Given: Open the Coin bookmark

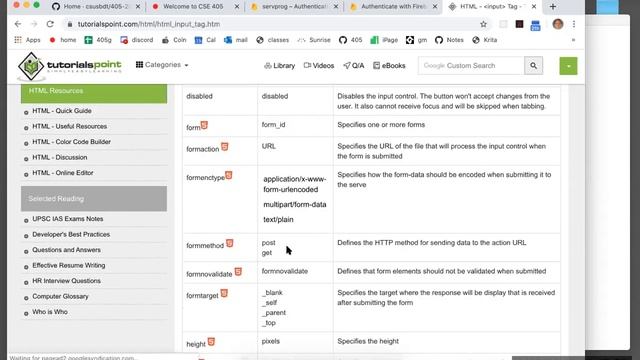Looking at the screenshot, I should tap(174, 40).
